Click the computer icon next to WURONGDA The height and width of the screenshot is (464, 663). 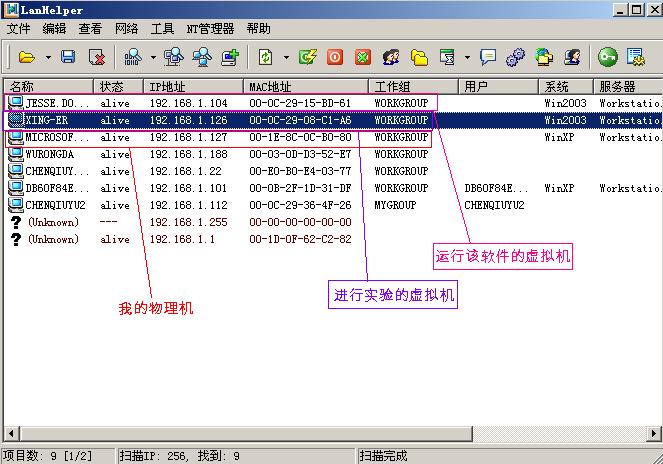pyautogui.click(x=16, y=154)
